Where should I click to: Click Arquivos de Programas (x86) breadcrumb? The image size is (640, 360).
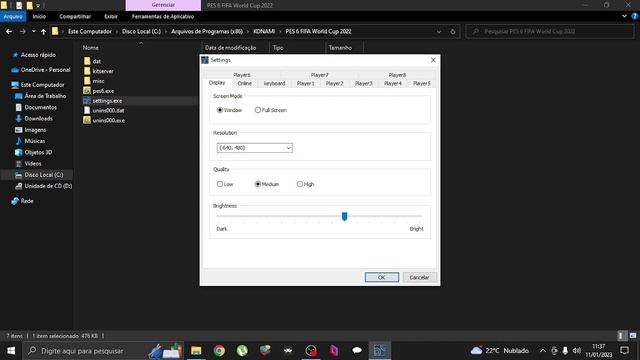[x=207, y=31]
